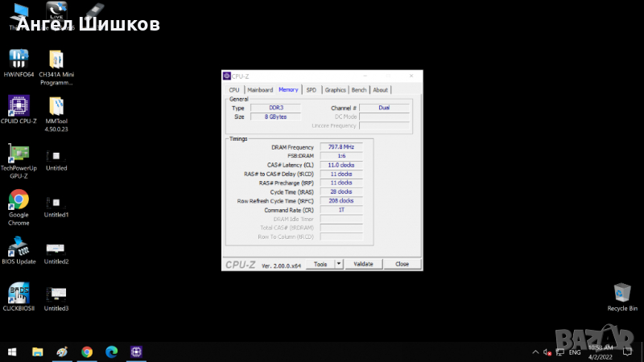Viewport: 644px width, 362px height.
Task: Click the DRAM Frequency value field
Action: point(341,147)
